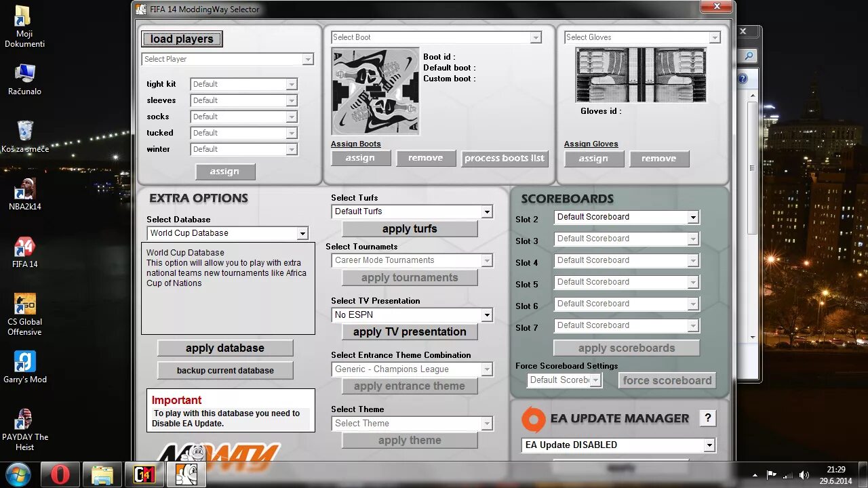Click remove under Assign Gloves
868x488 pixels.
coord(659,159)
